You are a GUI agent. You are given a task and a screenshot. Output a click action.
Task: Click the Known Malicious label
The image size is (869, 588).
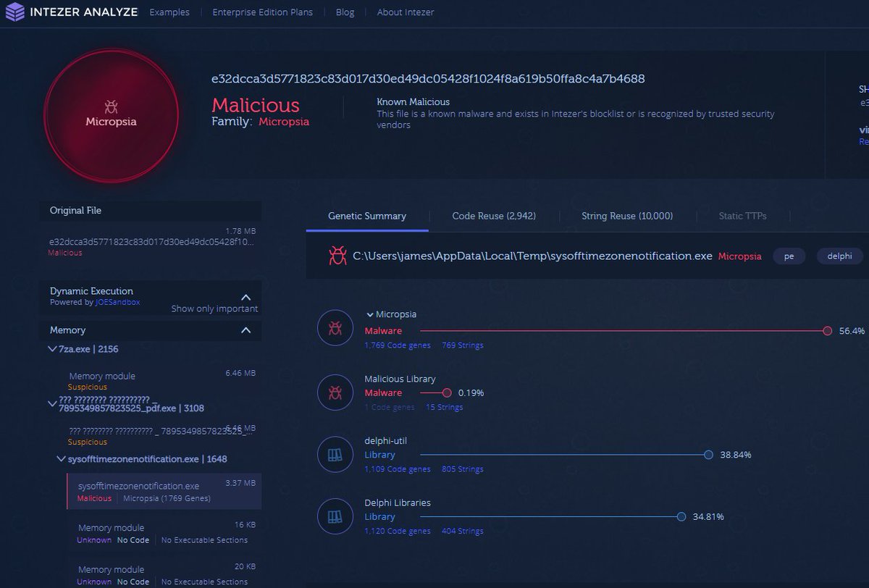tap(413, 102)
